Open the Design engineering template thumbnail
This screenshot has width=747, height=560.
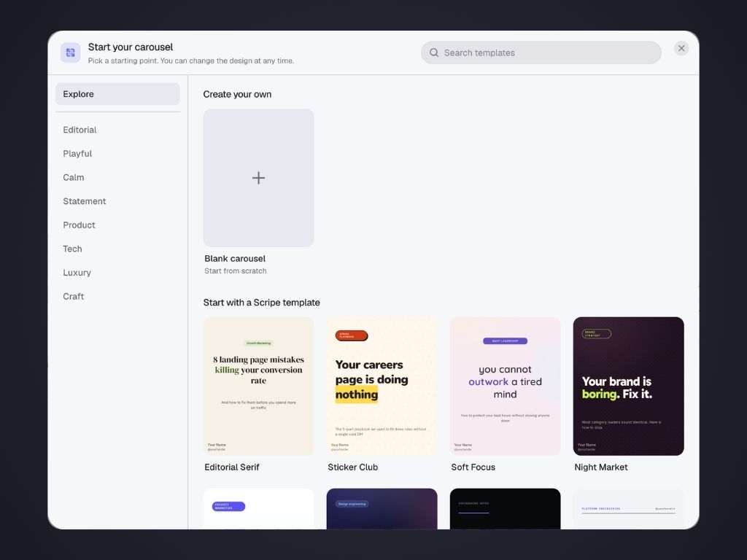click(382, 508)
